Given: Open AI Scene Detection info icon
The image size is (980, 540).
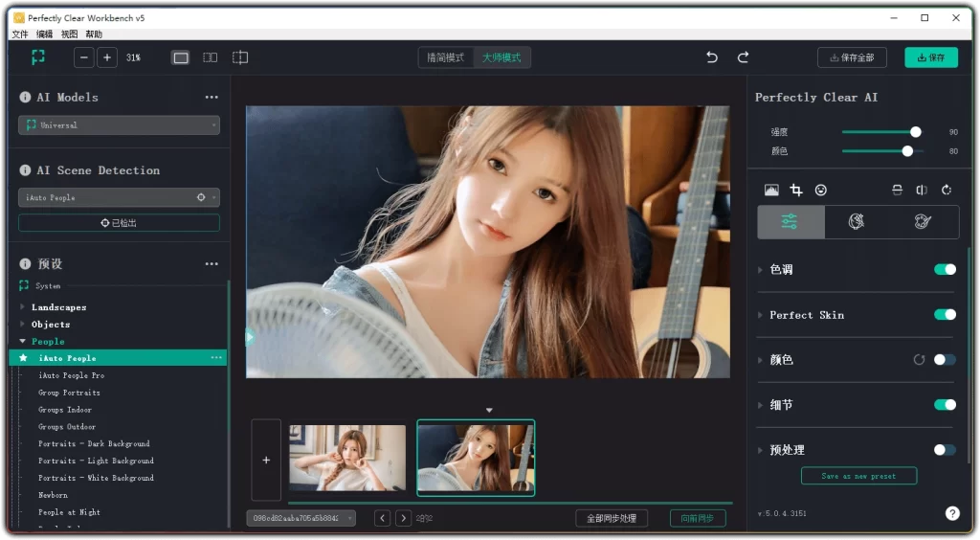Looking at the screenshot, I should coord(25,170).
